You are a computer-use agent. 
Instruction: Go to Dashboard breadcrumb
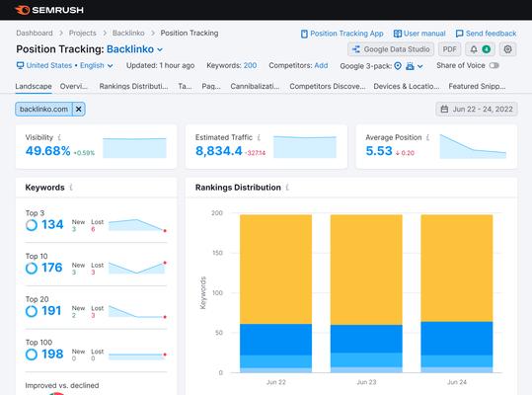click(x=35, y=33)
